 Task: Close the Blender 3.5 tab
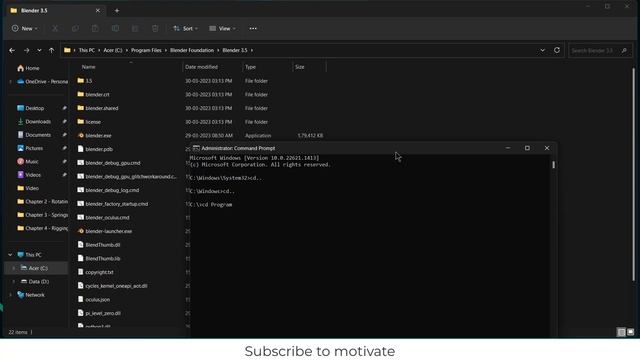pyautogui.click(x=98, y=11)
